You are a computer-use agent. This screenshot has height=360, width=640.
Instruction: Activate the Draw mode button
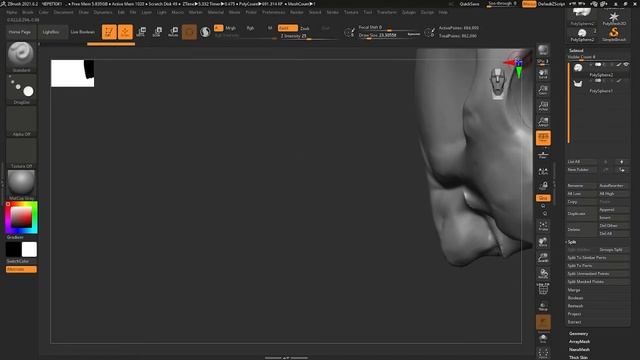[125, 32]
